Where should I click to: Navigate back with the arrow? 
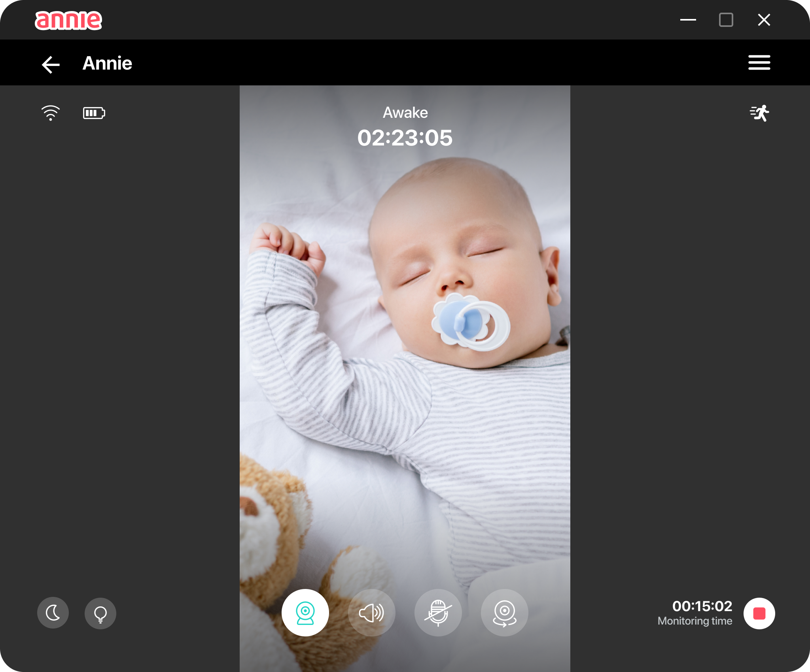click(50, 63)
